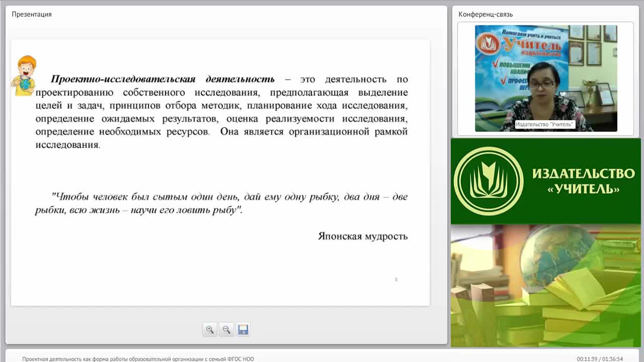Zoom in on the presentation slide
The width and height of the screenshot is (644, 362).
(210, 330)
